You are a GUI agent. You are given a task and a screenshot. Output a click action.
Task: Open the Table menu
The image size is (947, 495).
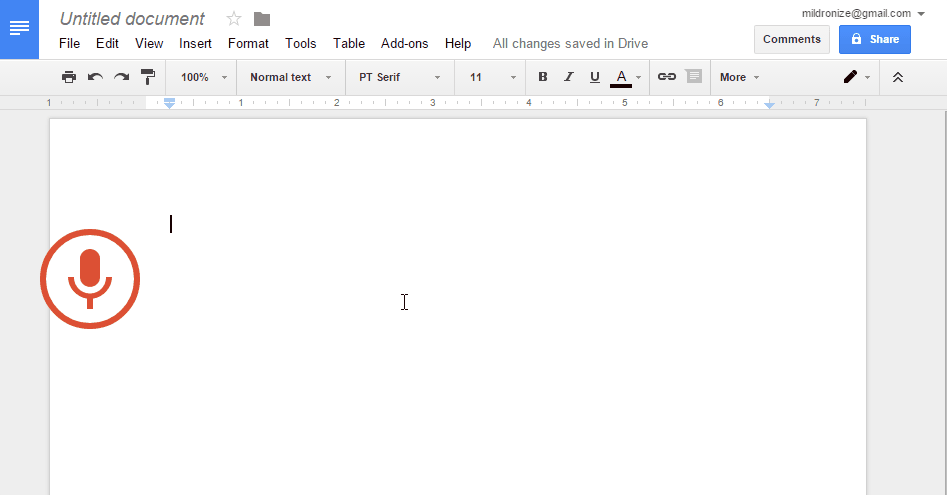(349, 43)
